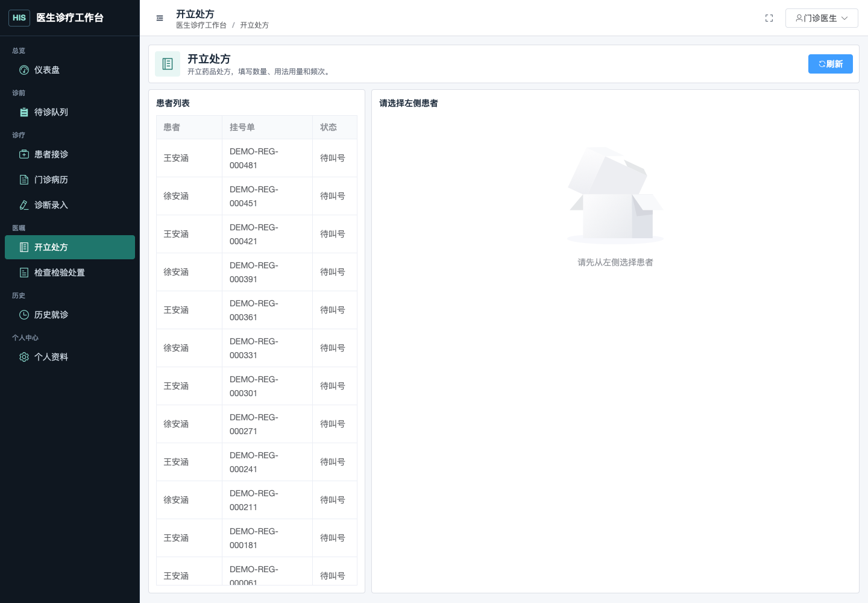Click the 挂号单 column header
Viewport: 868px width, 603px height.
[267, 127]
